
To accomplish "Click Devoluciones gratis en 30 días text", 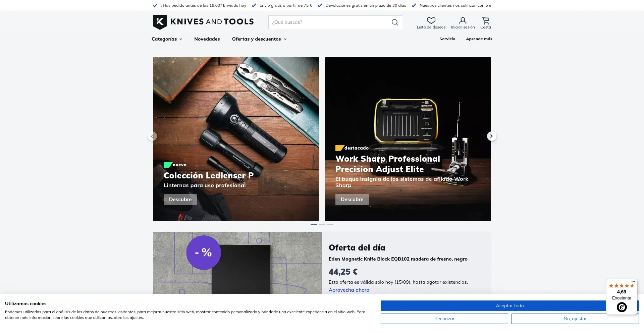I will [x=366, y=5].
